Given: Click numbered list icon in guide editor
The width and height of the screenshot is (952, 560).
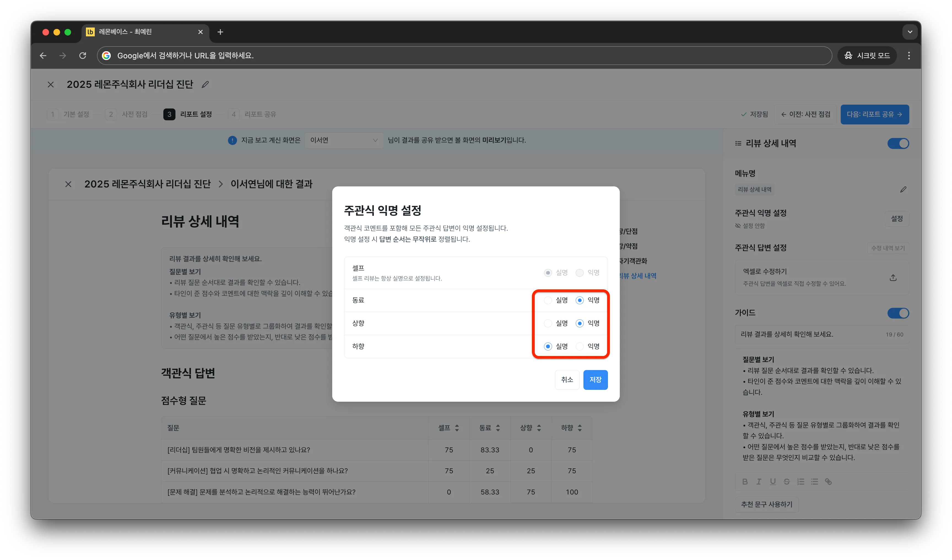Looking at the screenshot, I should coord(800,482).
